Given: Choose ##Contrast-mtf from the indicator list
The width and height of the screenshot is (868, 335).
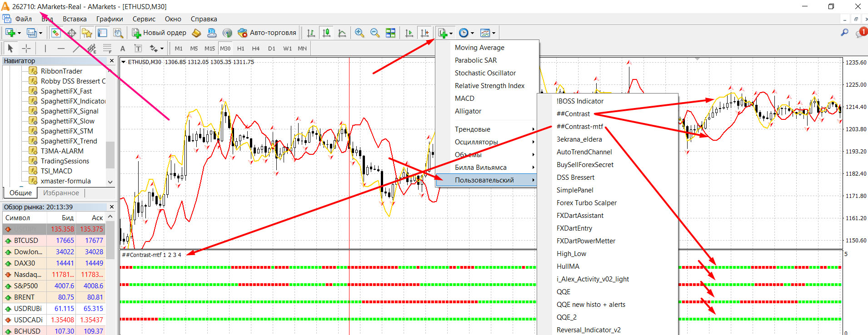Looking at the screenshot, I should [x=580, y=127].
